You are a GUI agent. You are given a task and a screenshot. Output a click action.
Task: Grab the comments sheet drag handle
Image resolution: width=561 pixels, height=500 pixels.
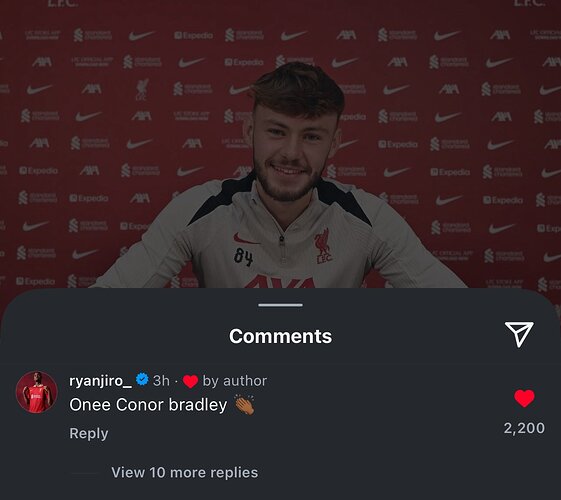[x=280, y=305]
